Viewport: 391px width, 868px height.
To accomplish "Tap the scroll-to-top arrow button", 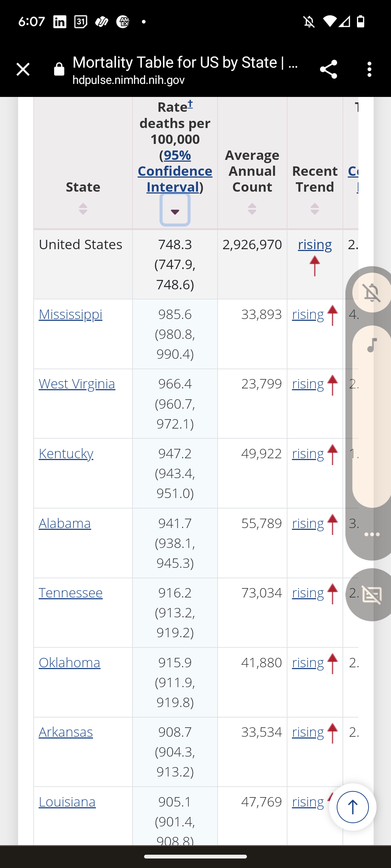I will (x=352, y=807).
